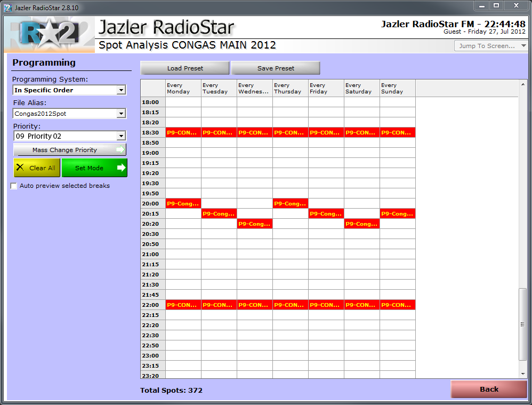This screenshot has width=532, height=405.
Task: Click the 22:00 row time label
Action: click(x=150, y=305)
